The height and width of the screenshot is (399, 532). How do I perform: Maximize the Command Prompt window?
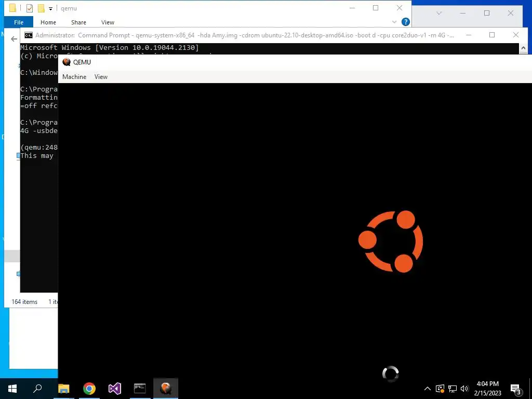pyautogui.click(x=492, y=35)
